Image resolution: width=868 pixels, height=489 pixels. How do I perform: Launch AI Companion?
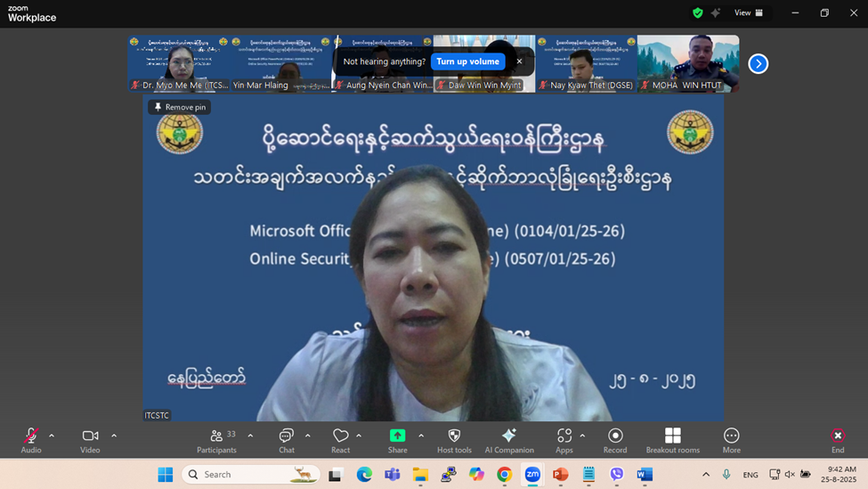(509, 436)
